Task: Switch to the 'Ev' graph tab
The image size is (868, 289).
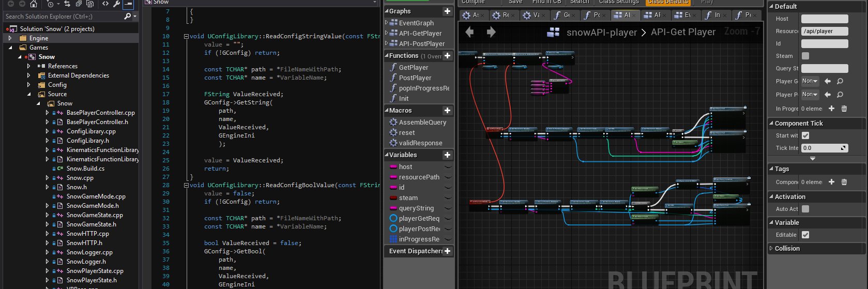Action: (x=686, y=15)
